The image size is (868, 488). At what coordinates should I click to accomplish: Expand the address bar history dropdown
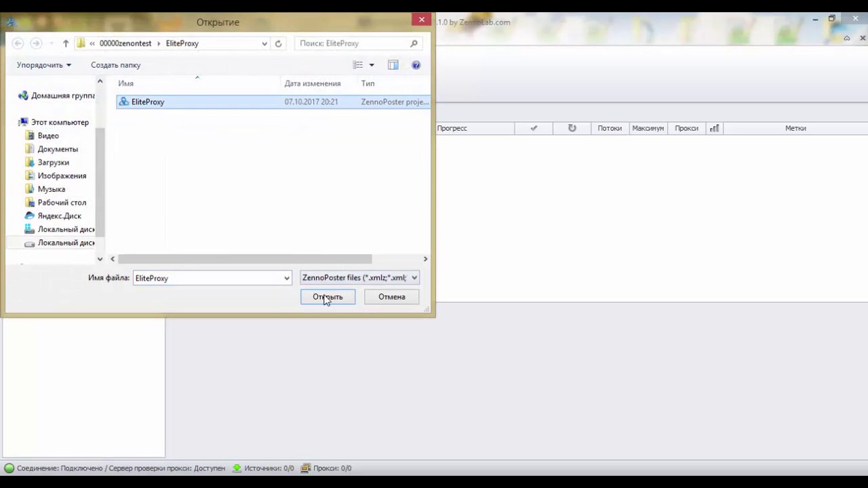(264, 43)
